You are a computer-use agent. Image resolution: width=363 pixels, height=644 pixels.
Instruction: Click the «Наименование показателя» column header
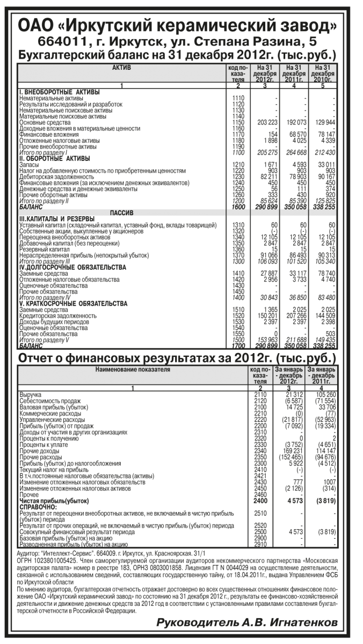133,370
